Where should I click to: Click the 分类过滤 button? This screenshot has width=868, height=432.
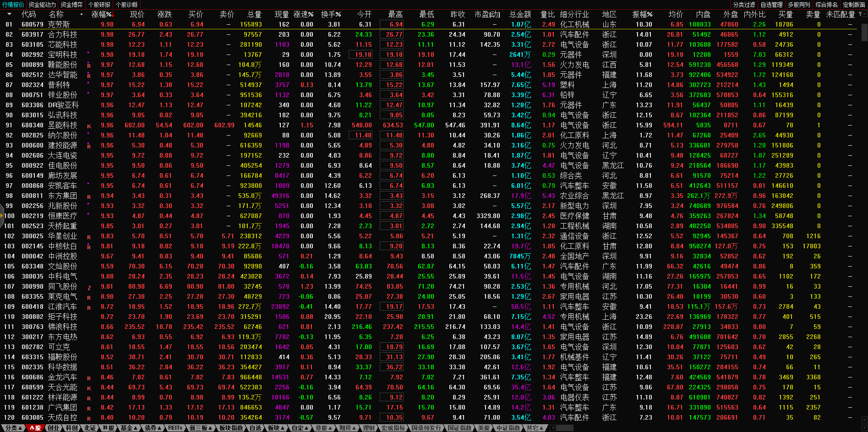tap(744, 5)
